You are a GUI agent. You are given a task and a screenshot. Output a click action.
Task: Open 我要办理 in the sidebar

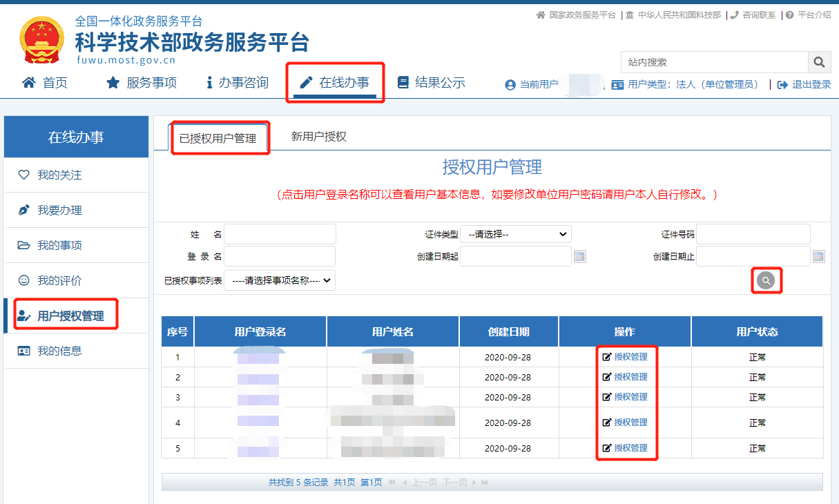click(59, 210)
